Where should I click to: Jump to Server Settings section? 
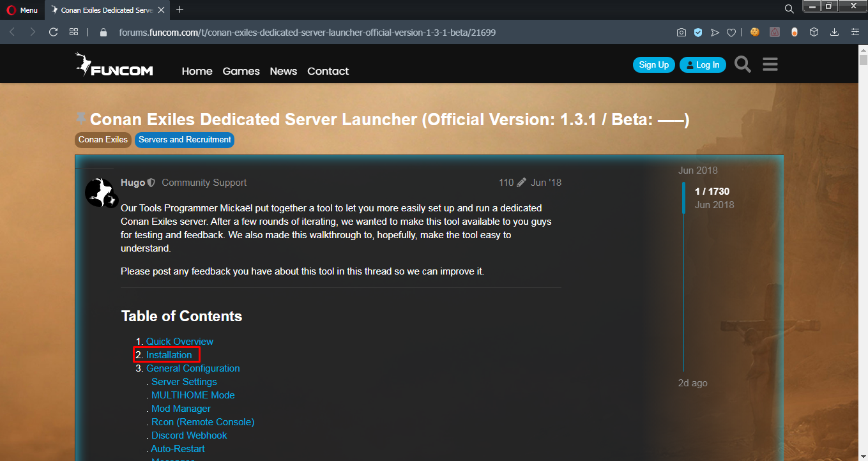184,382
